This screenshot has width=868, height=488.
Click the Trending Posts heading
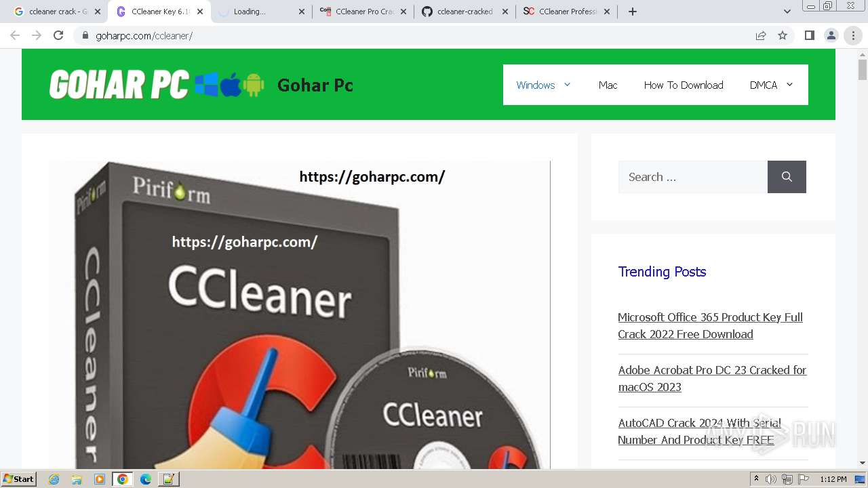pyautogui.click(x=662, y=272)
